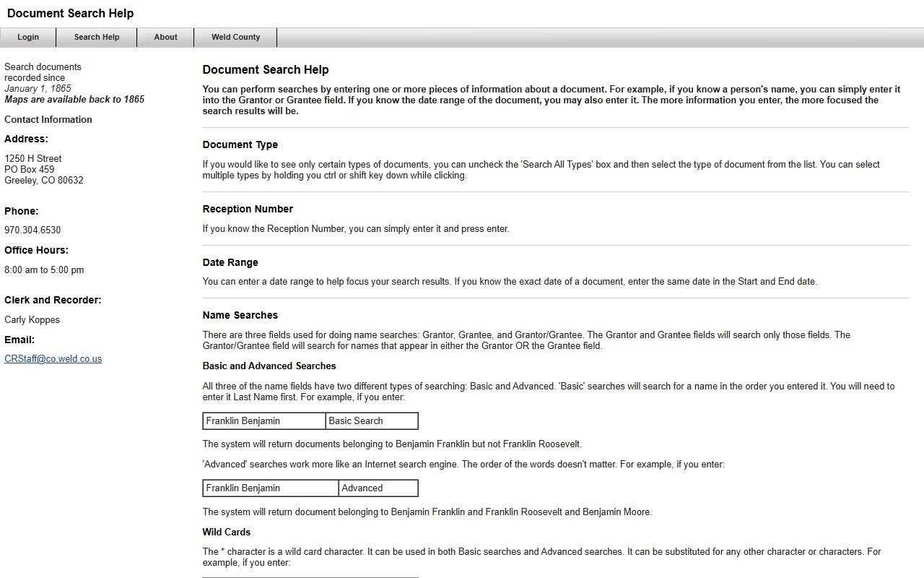The height and width of the screenshot is (578, 924).
Task: Click the '8:00 am to 5:00 pm' hours text
Action: coord(44,270)
